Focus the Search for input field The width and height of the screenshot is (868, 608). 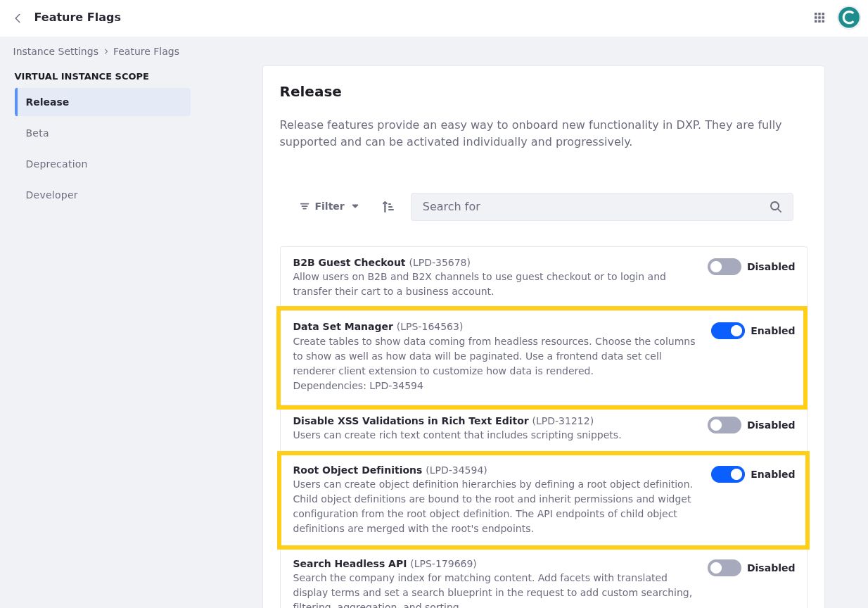601,207
